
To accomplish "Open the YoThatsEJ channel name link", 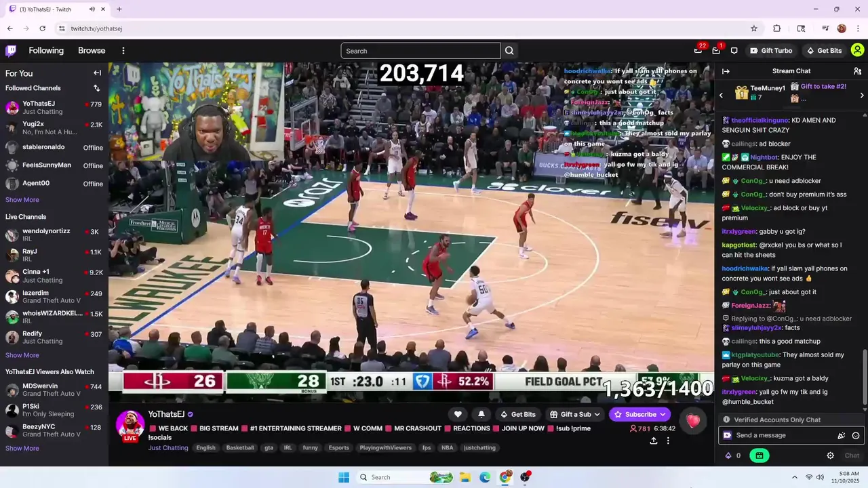I will pos(166,414).
